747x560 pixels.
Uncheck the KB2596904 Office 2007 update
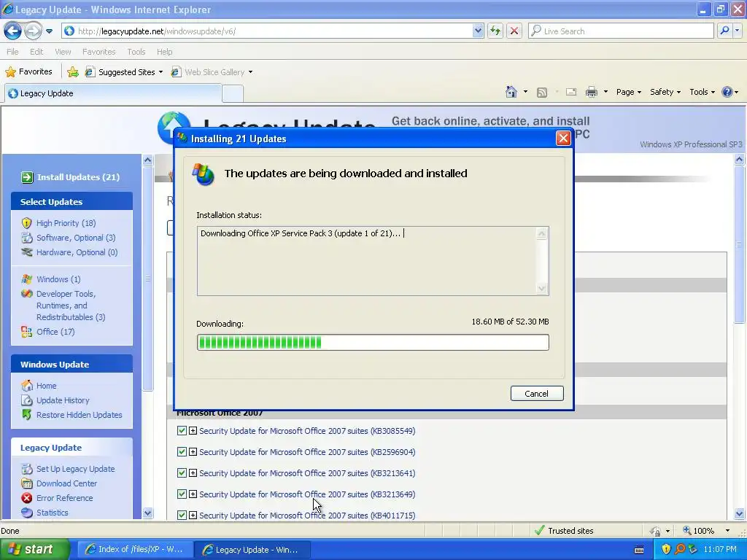(182, 451)
